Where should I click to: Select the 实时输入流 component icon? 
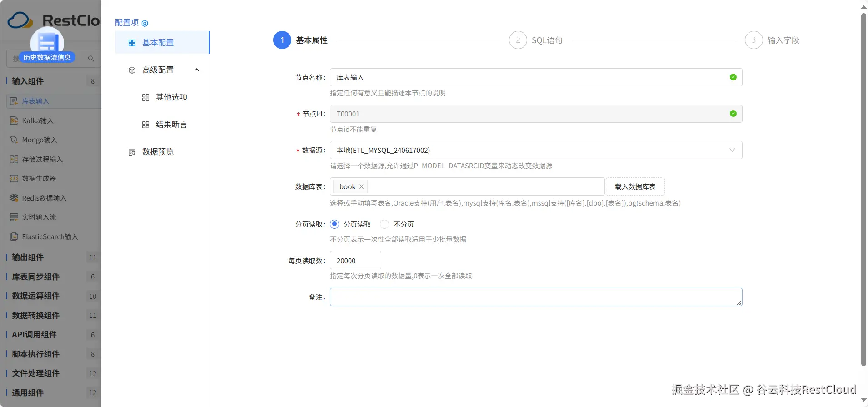coord(14,217)
